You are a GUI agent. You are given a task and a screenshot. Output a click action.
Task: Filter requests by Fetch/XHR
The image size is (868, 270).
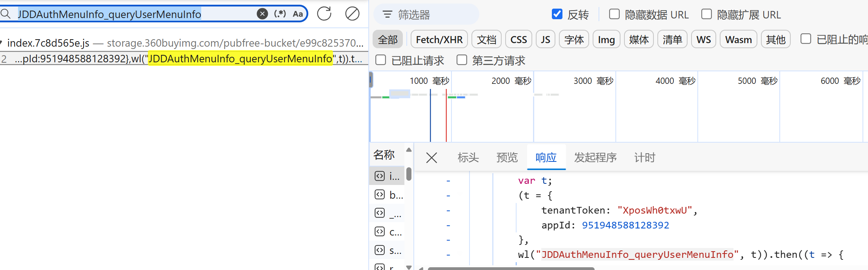[x=439, y=40]
